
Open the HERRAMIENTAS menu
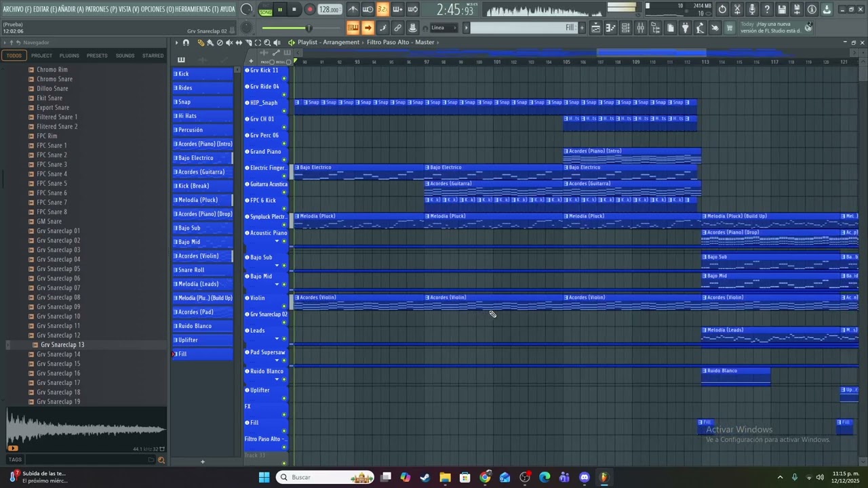pos(197,9)
